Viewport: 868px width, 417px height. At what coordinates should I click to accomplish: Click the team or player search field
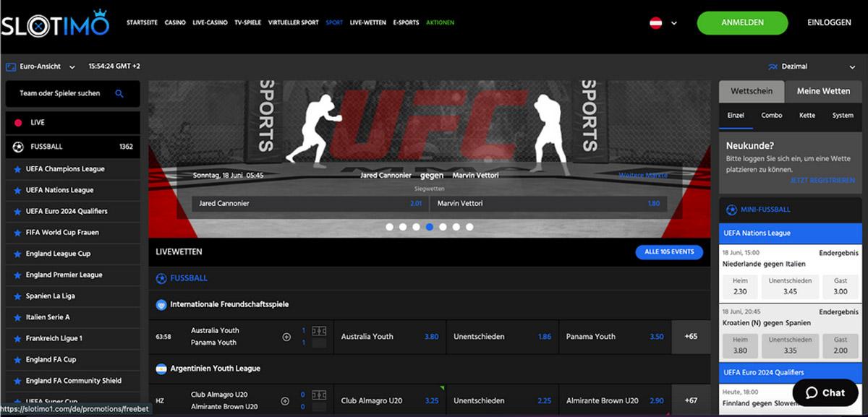tap(72, 93)
